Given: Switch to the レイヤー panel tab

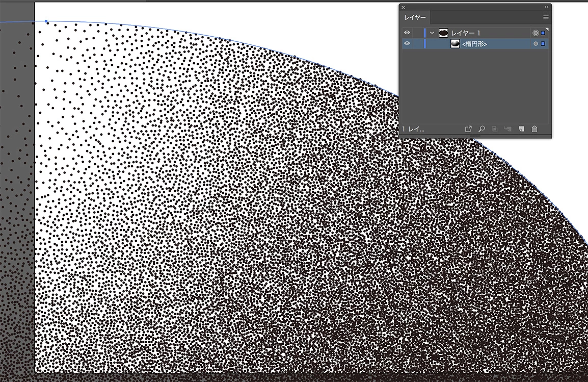Looking at the screenshot, I should (415, 17).
